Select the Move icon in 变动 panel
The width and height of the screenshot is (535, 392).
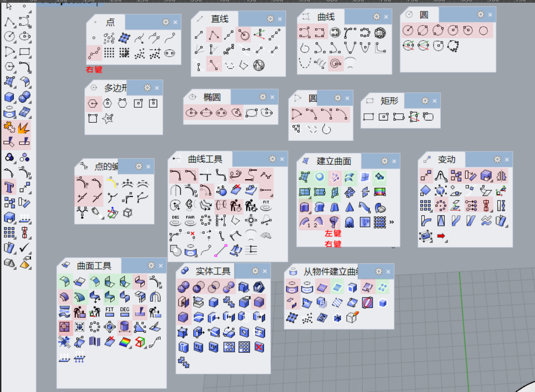(x=425, y=176)
